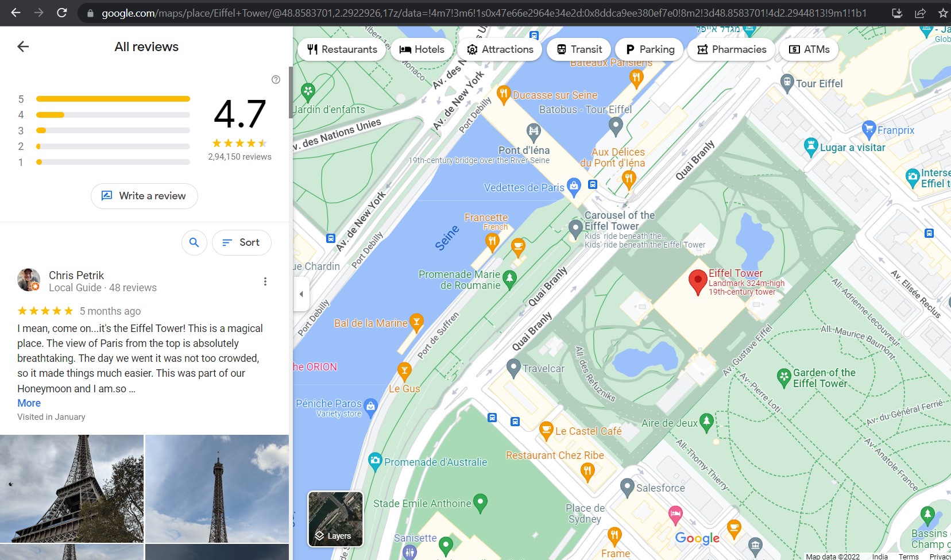This screenshot has width=951, height=560.
Task: Click the search reviews magnifier icon
Action: [x=194, y=242]
